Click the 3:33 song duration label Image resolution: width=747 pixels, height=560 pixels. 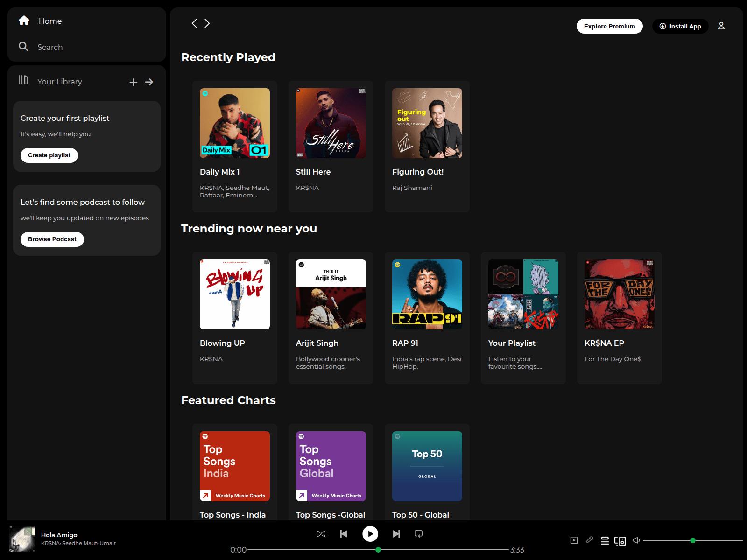coord(517,550)
